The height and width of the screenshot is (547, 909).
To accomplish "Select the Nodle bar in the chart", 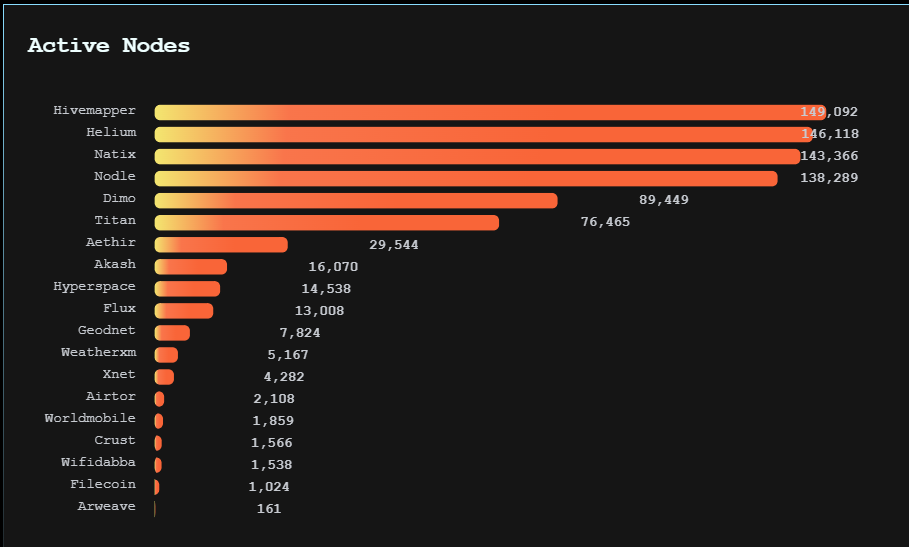I will click(466, 178).
